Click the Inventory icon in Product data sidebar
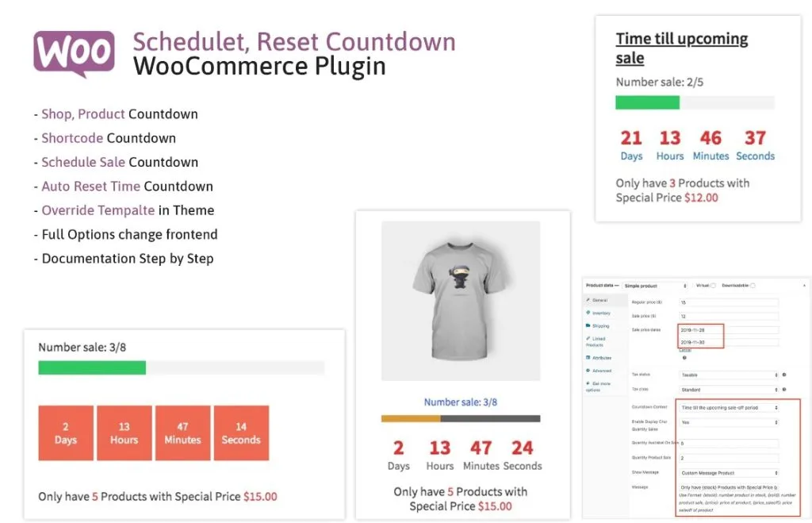Screen dimensions: 812x523 (x=586, y=313)
